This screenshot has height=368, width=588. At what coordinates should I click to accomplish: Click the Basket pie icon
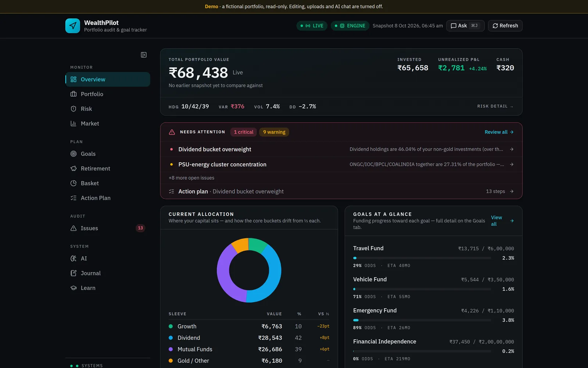(x=73, y=183)
